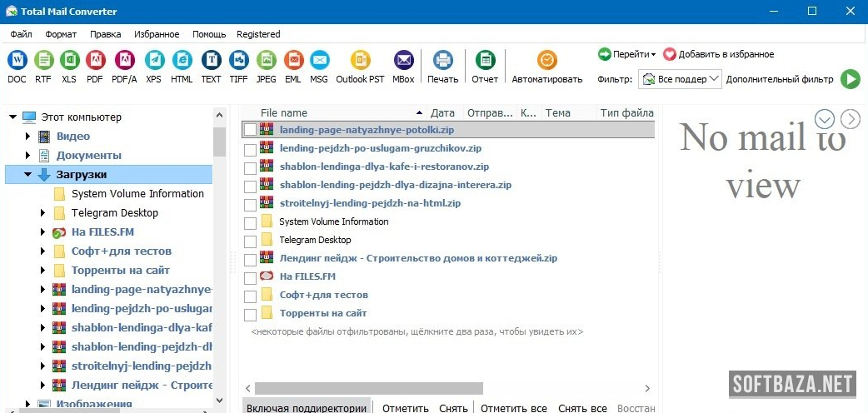The image size is (868, 413).
Task: Check the box for landing-page-natyazhnye-potolki.zip
Action: (250, 130)
